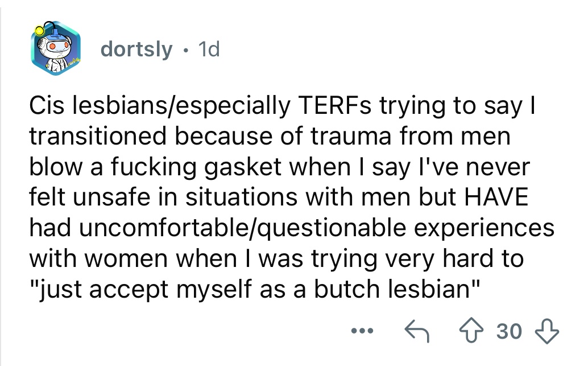
Task: Open dortsly's snoo avatar profile picture
Action: point(56,48)
